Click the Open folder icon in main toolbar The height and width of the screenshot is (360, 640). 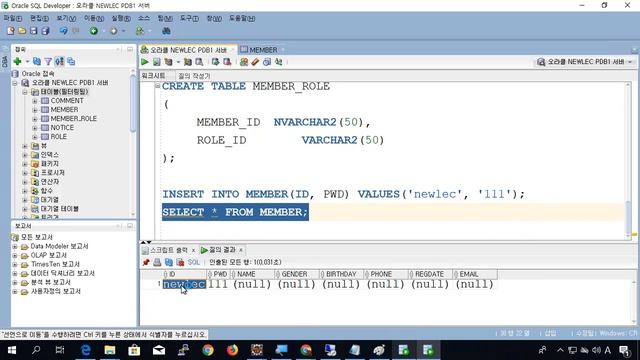point(22,31)
